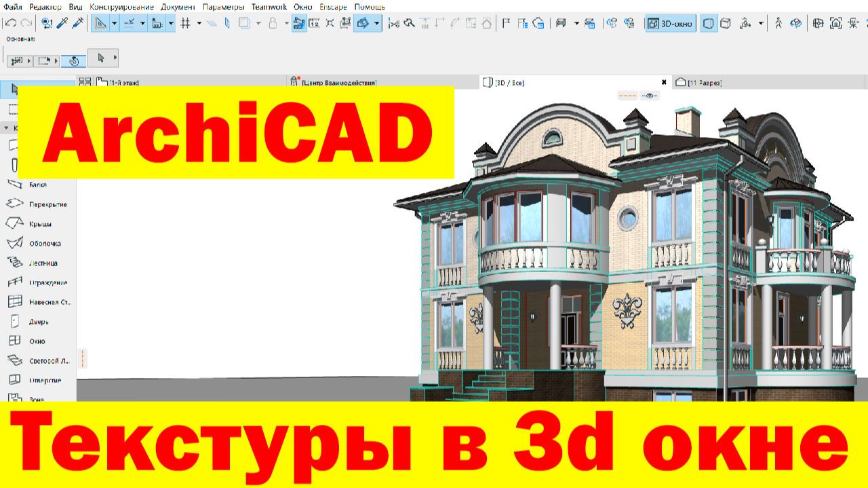Screen dimensions: 868x488
Task: Click the walking figure explore icon
Action: point(778,23)
